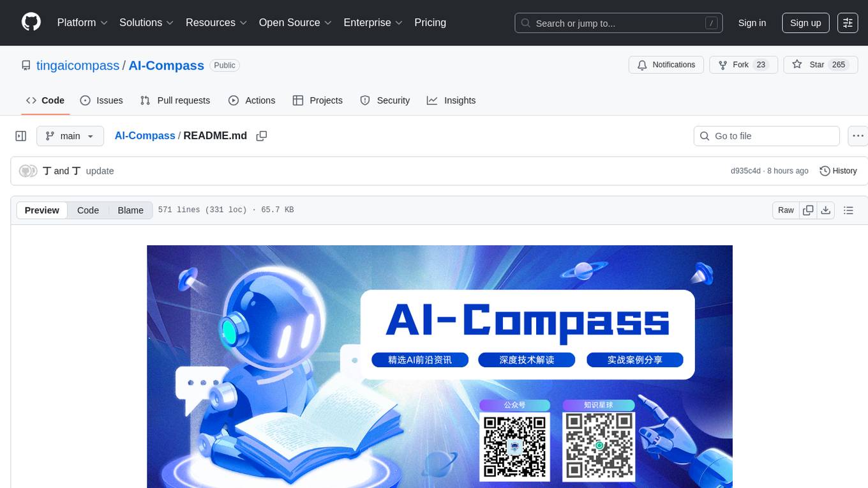Image resolution: width=868 pixels, height=488 pixels.
Task: Click the Notifications bell button
Action: 666,65
